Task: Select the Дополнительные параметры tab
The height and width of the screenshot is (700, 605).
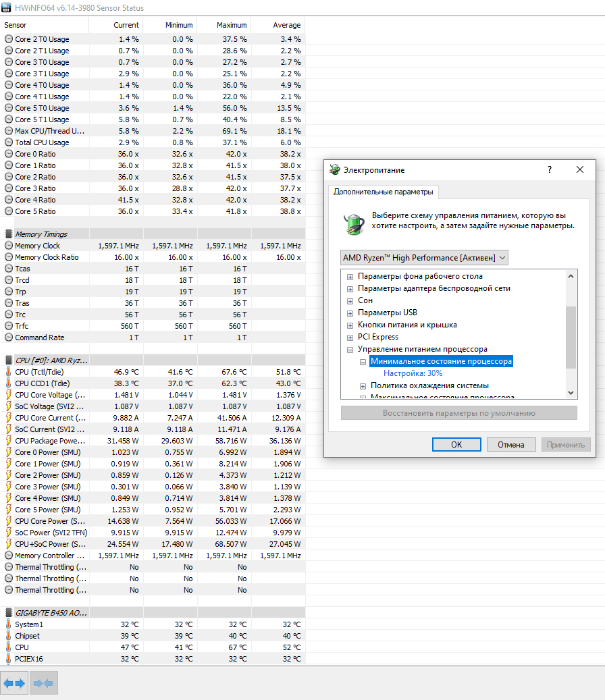Action: [383, 192]
